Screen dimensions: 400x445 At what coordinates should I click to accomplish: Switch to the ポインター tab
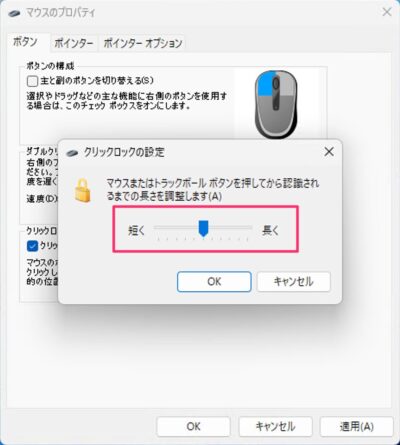[x=74, y=43]
